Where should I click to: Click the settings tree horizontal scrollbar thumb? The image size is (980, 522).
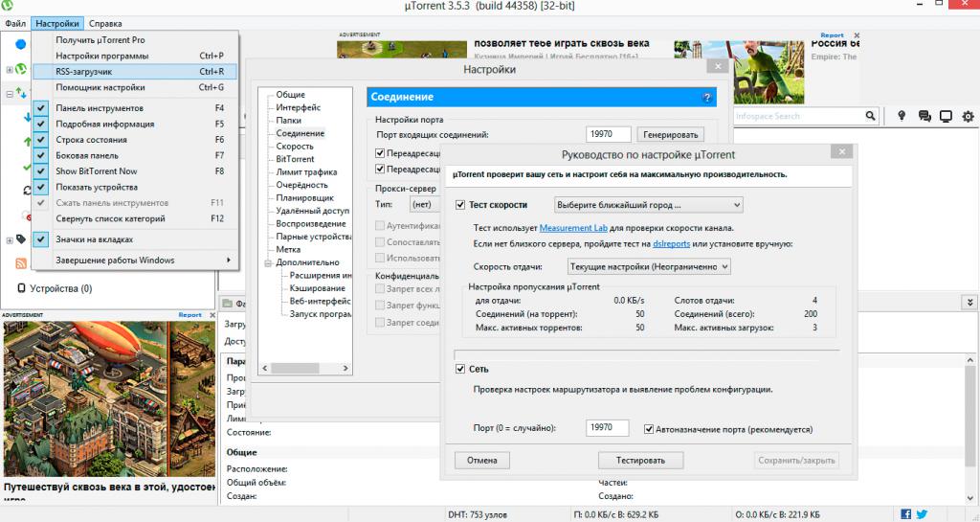pyautogui.click(x=297, y=368)
